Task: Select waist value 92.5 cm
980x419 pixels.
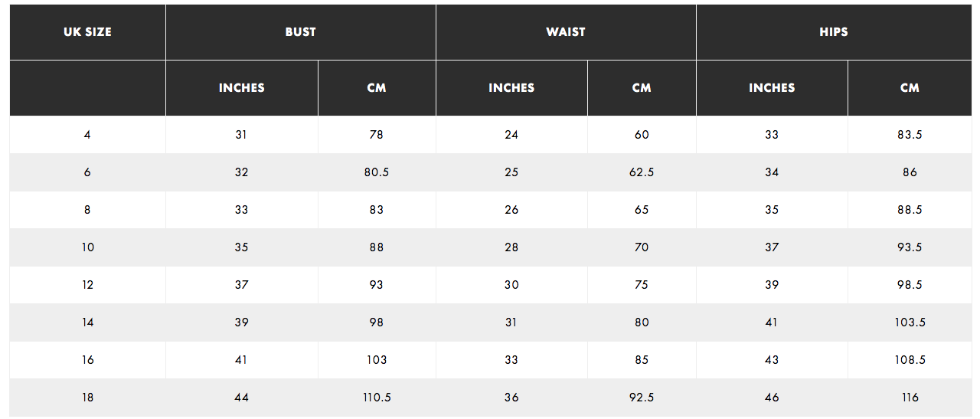Action: click(x=642, y=398)
